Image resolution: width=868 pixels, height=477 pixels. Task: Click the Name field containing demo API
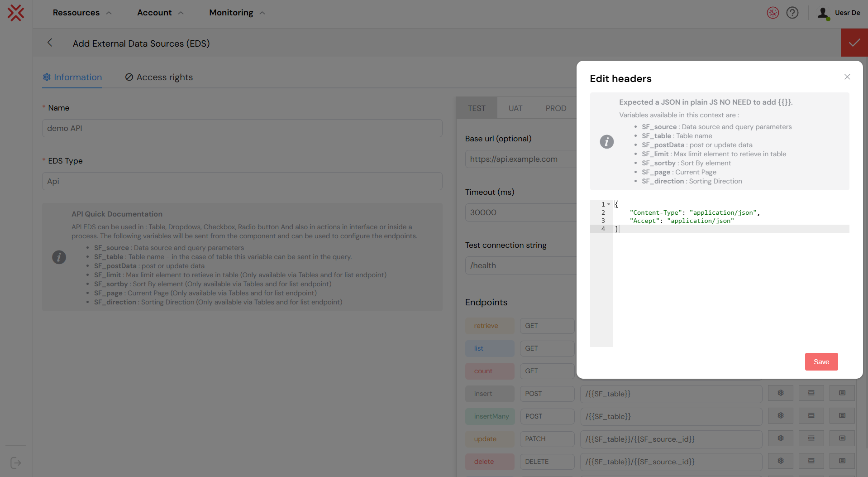click(x=242, y=128)
